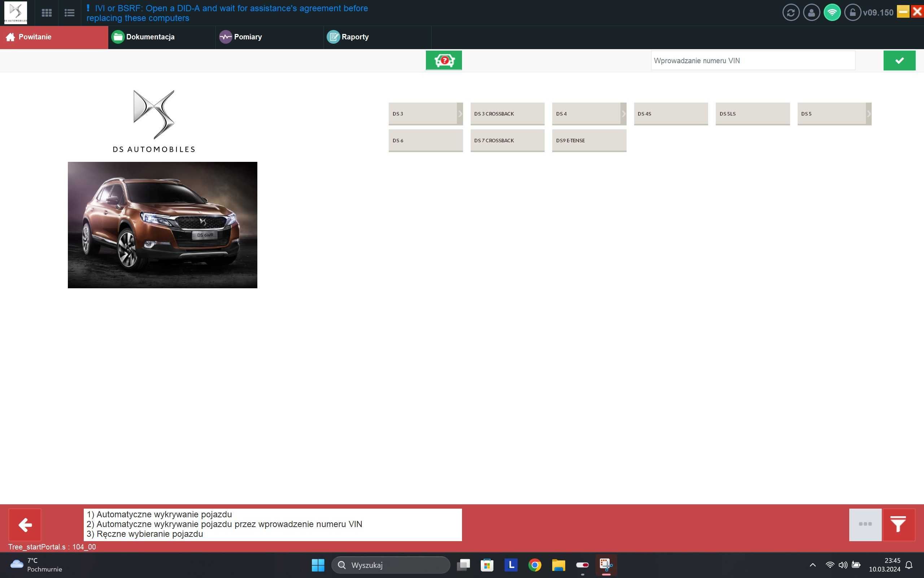
Task: Select the DS 5 model button
Action: pos(831,114)
